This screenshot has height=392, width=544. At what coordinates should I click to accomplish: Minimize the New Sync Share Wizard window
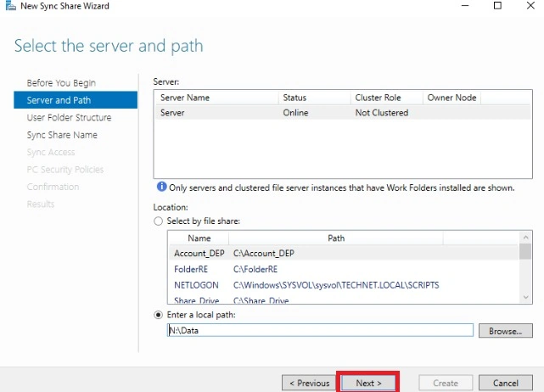pyautogui.click(x=465, y=6)
